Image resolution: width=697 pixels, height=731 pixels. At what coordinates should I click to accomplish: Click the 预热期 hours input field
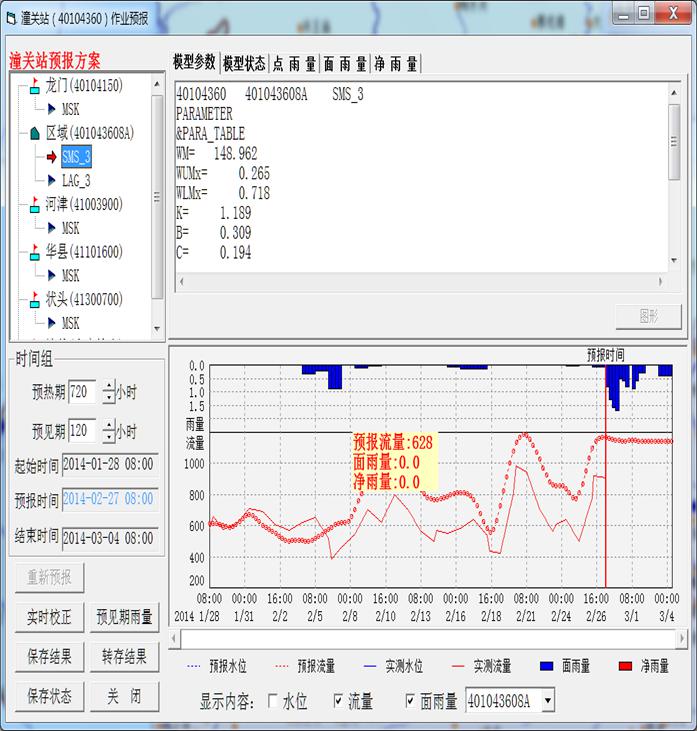point(82,392)
